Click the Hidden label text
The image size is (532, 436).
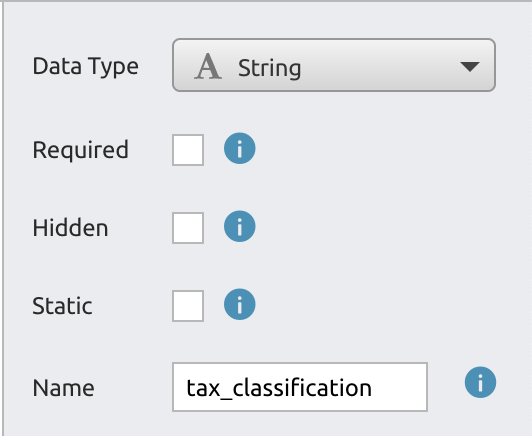[x=70, y=228]
